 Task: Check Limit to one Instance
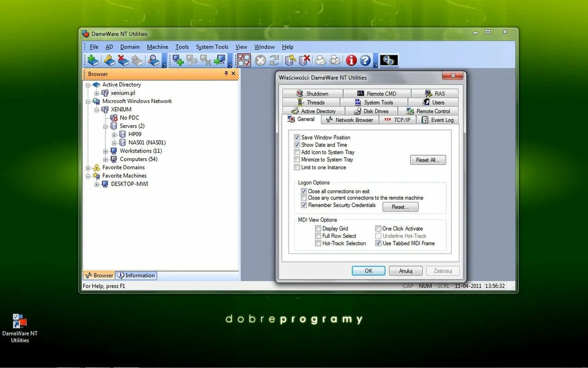pos(297,167)
